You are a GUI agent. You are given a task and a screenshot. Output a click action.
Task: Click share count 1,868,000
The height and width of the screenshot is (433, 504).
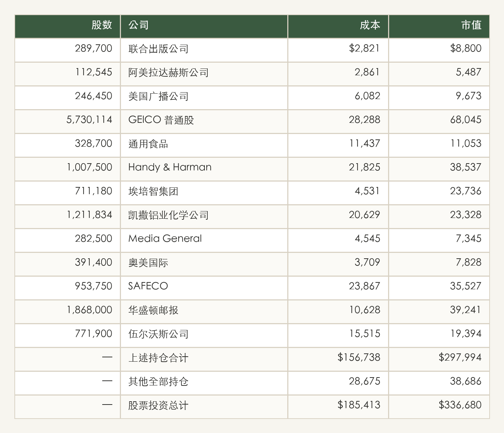(89, 310)
